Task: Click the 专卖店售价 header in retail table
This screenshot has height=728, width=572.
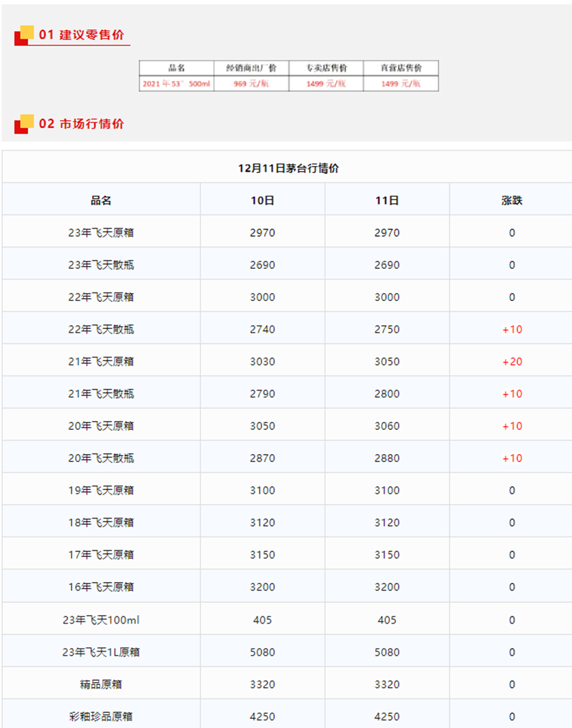Action: point(326,68)
